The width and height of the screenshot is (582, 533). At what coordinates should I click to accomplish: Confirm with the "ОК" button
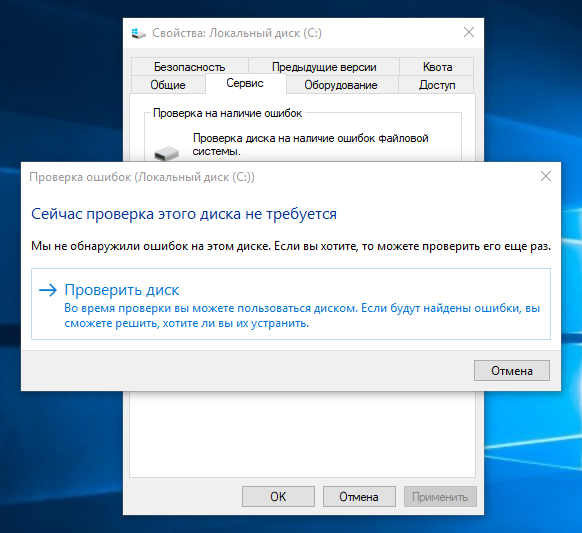click(278, 497)
